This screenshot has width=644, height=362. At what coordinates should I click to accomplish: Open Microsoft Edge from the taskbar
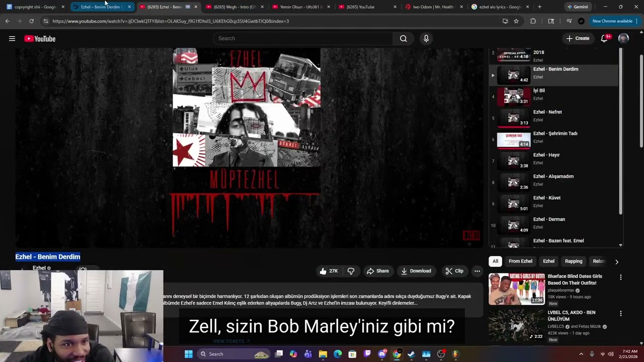338,354
